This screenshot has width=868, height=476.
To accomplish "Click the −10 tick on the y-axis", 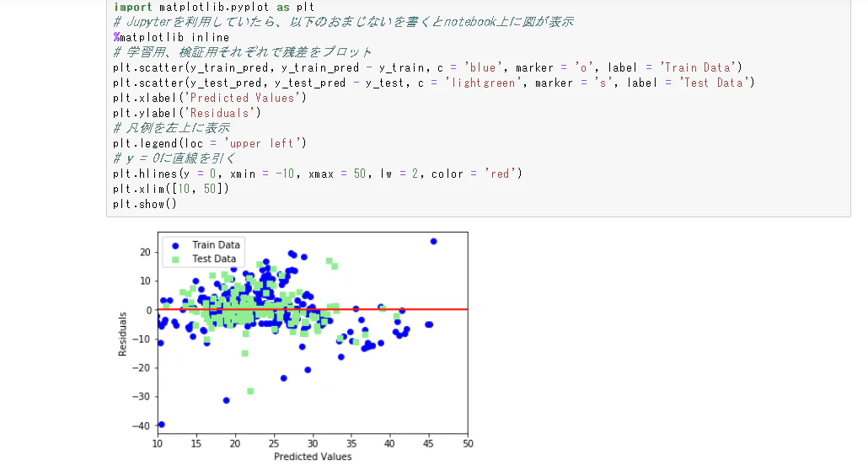I will 142,340.
